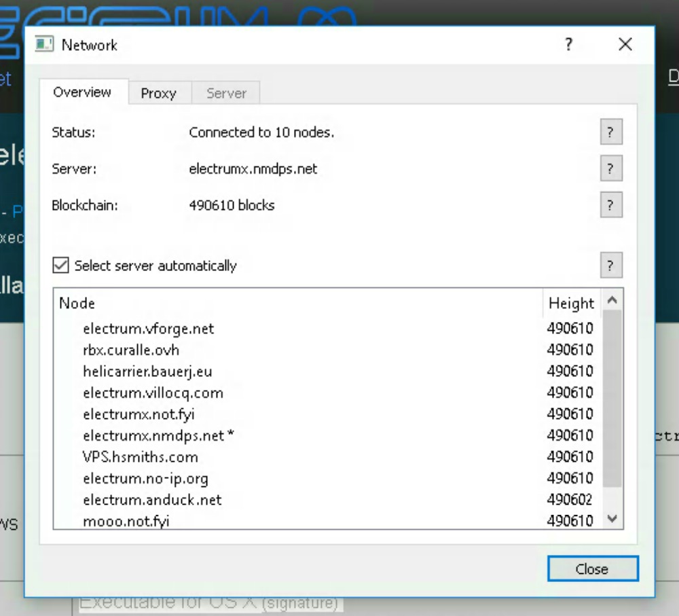Open help for the Server row

pos(611,168)
